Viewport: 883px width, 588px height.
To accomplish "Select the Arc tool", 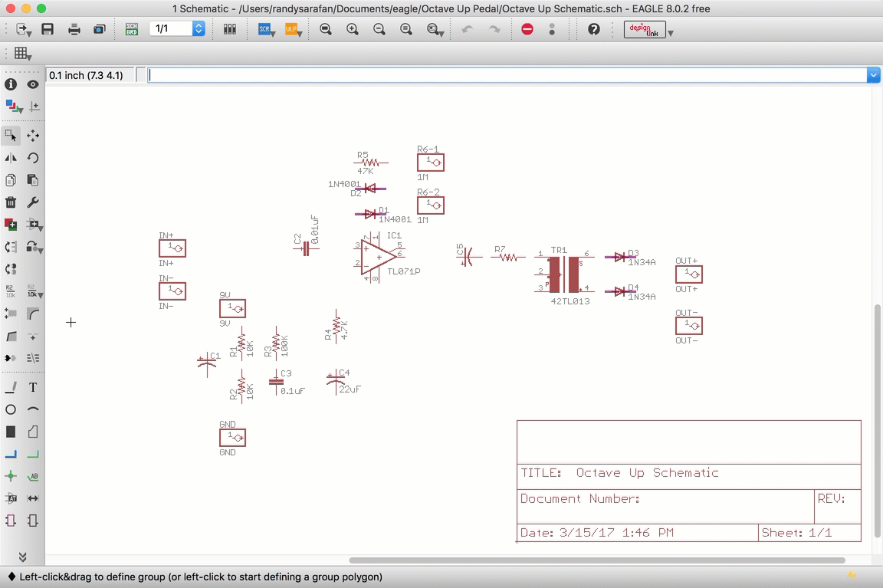I will (x=33, y=409).
